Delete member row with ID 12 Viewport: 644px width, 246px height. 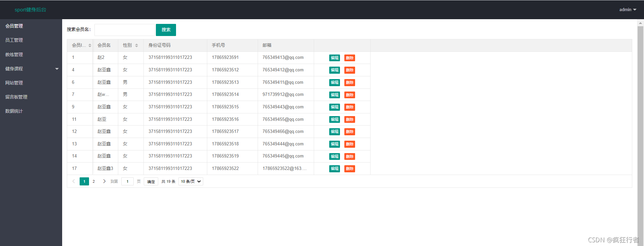(350, 132)
